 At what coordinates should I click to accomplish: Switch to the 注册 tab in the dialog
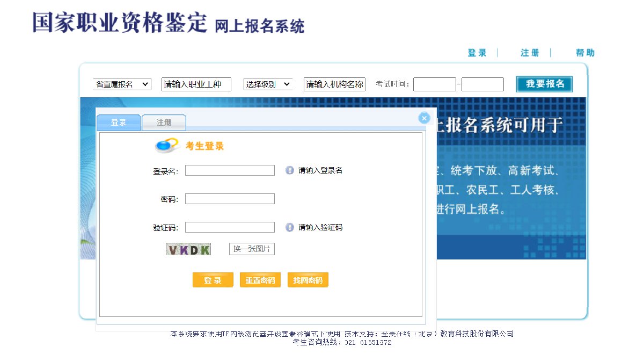pos(164,123)
